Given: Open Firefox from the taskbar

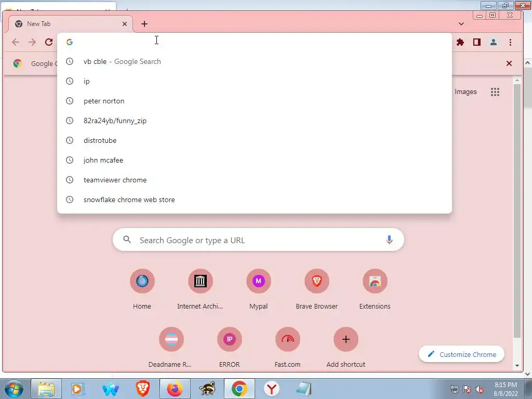Looking at the screenshot, I should coord(175,389).
